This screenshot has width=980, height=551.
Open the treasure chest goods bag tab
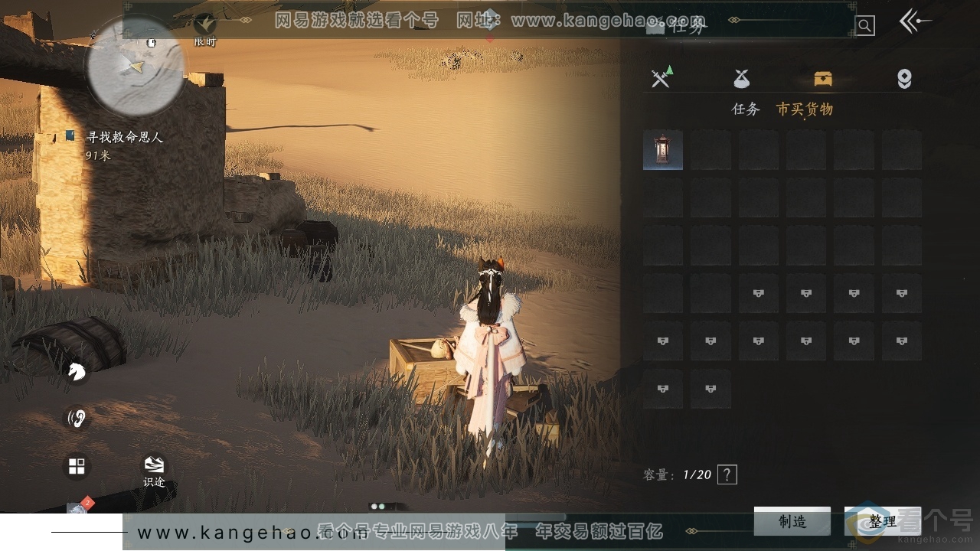823,78
